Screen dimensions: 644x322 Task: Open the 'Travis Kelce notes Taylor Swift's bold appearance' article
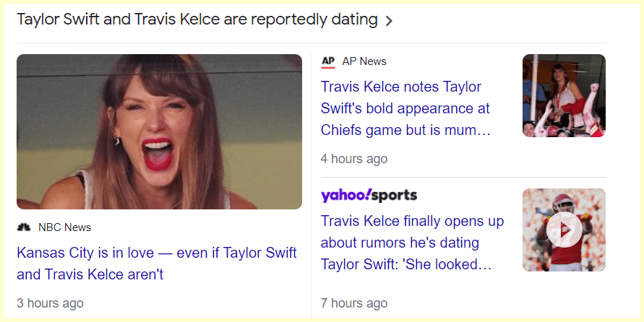pyautogui.click(x=401, y=87)
